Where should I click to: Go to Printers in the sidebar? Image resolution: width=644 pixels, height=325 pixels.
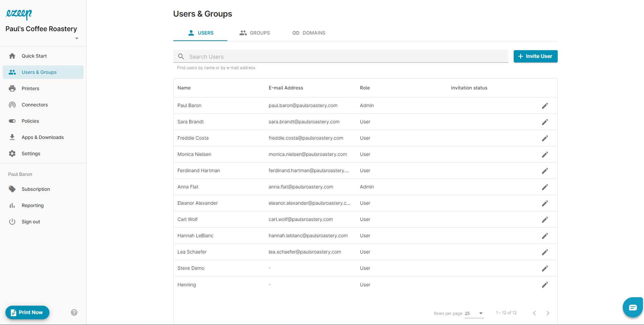coord(43,88)
